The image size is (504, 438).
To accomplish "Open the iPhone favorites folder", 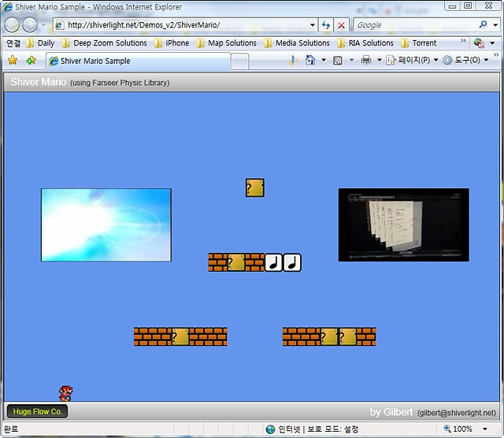I will pyautogui.click(x=172, y=43).
